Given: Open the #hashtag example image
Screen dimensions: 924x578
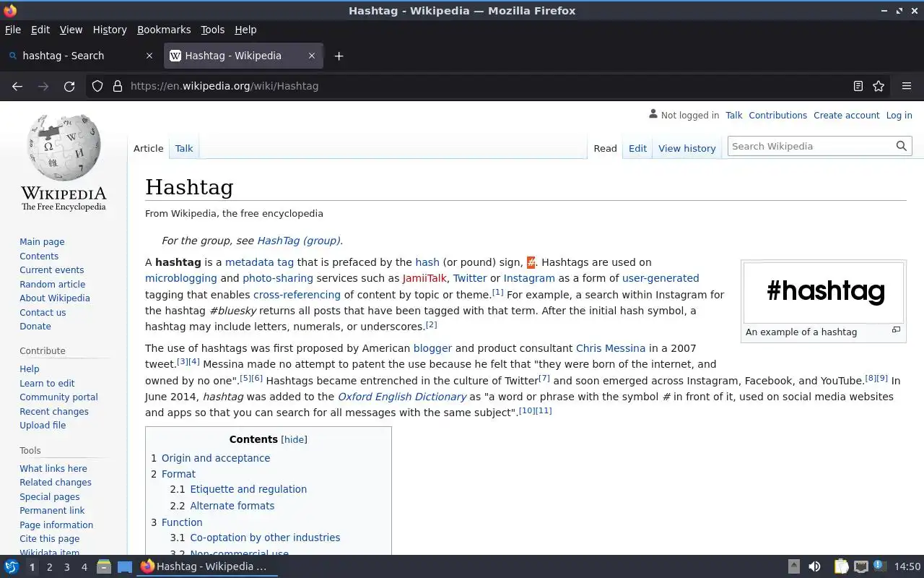Looking at the screenshot, I should 824,293.
